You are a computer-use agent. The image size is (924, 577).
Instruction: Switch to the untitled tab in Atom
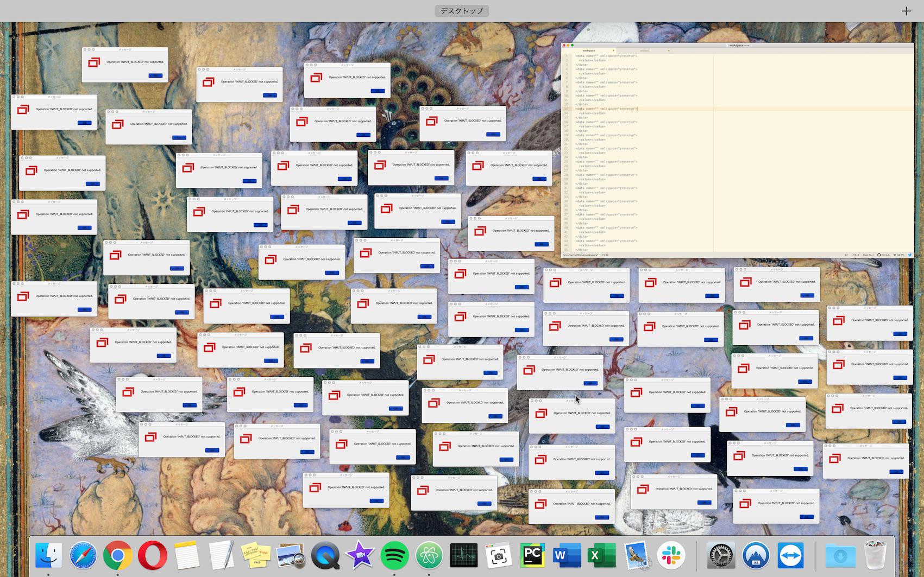(644, 50)
